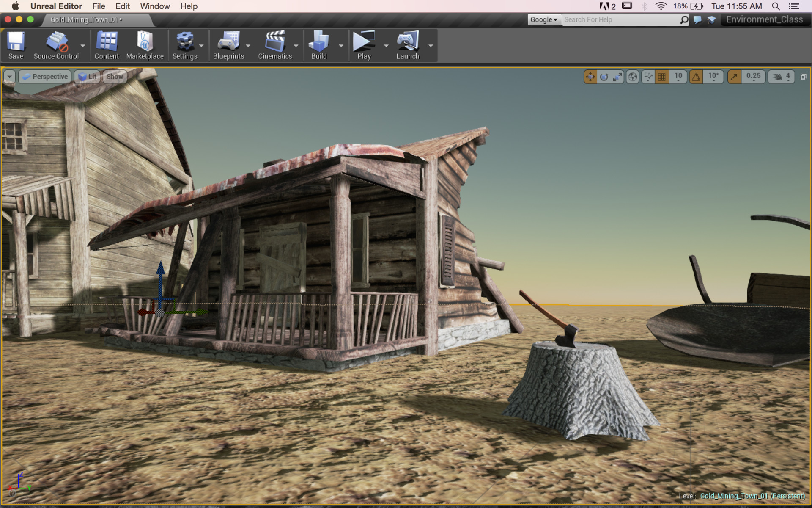812x508 pixels.
Task: Open the viewport options arrow dropdown
Action: click(x=9, y=77)
